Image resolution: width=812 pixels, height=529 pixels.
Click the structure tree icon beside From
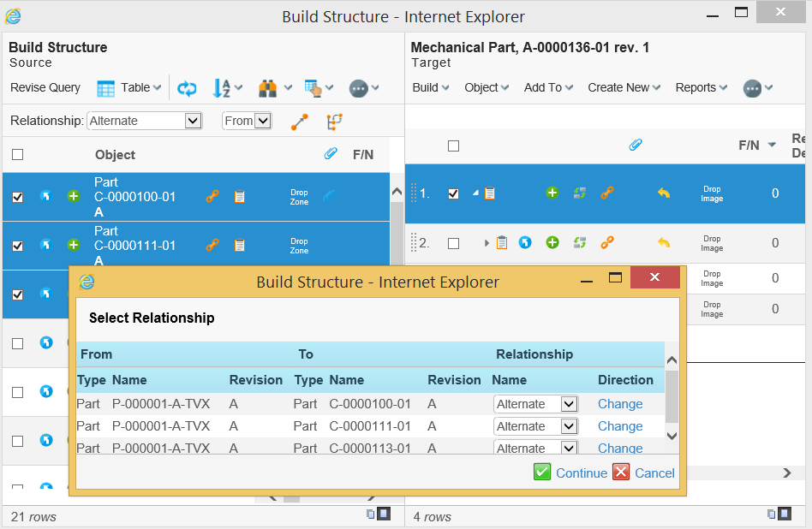click(334, 122)
